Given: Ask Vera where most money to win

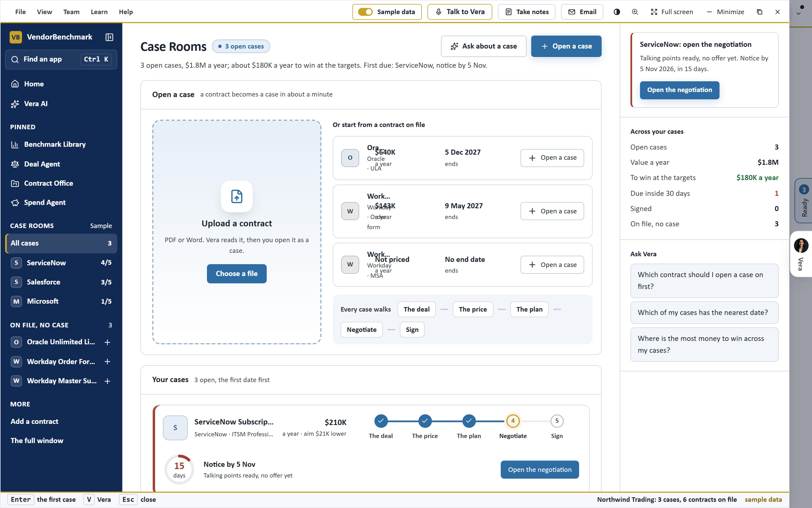Looking at the screenshot, I should tap(704, 345).
